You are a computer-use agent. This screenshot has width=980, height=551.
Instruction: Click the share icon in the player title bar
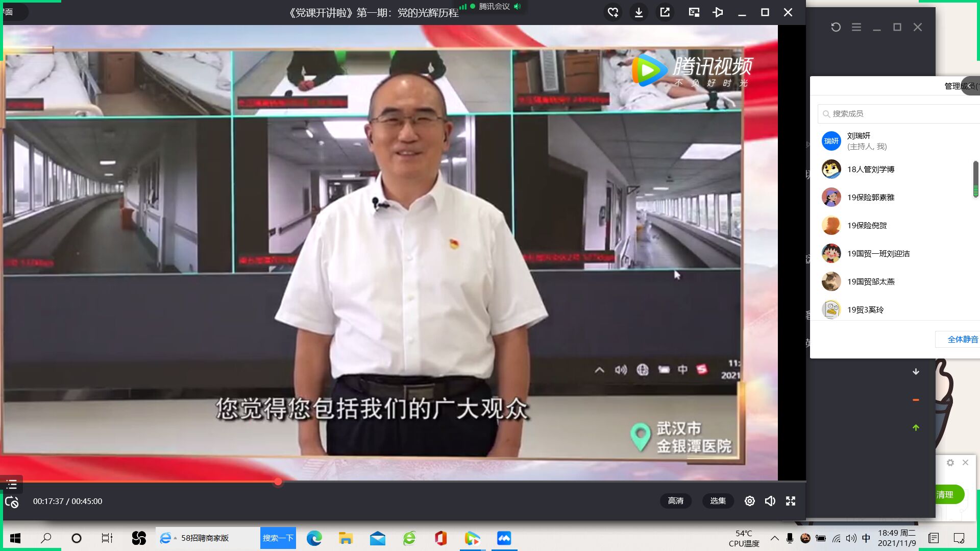[x=665, y=12]
